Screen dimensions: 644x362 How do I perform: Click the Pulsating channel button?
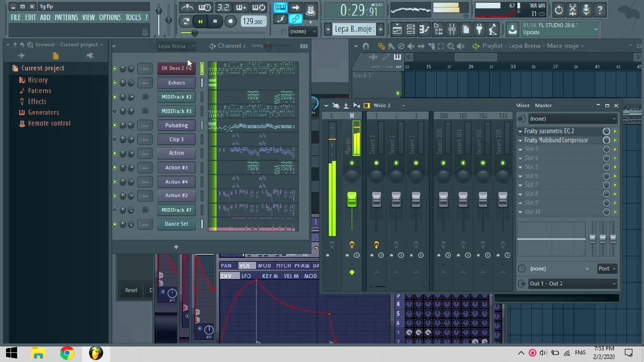click(x=176, y=125)
